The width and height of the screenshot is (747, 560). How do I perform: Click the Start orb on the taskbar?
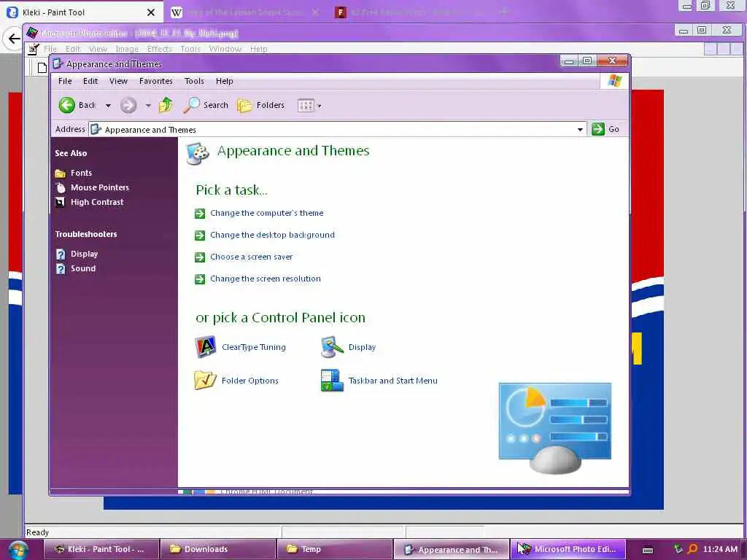tap(18, 550)
